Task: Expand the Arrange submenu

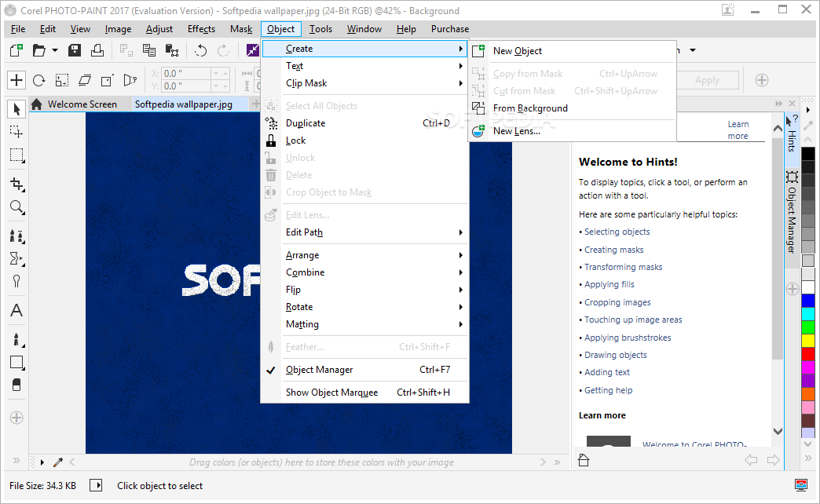Action: (x=365, y=254)
